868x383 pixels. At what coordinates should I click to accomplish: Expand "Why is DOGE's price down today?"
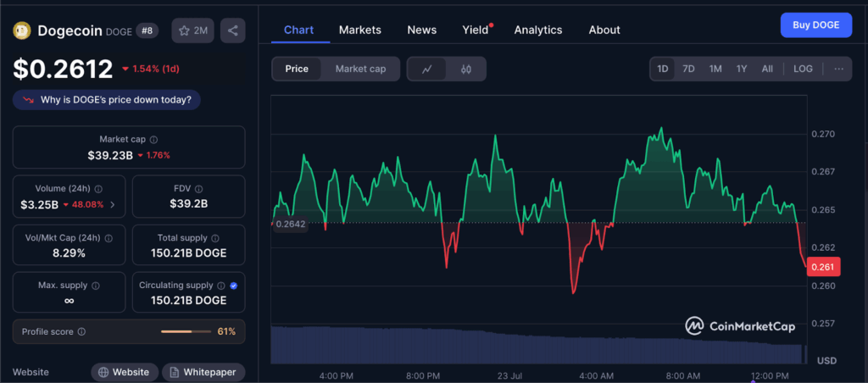pyautogui.click(x=107, y=100)
